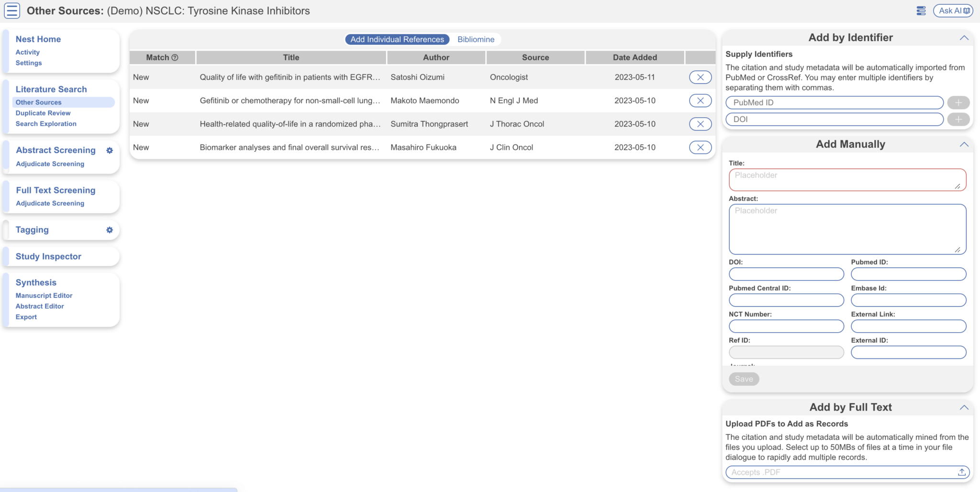Click the Save button under Add Manually
Image resolution: width=980 pixels, height=492 pixels.
point(744,379)
